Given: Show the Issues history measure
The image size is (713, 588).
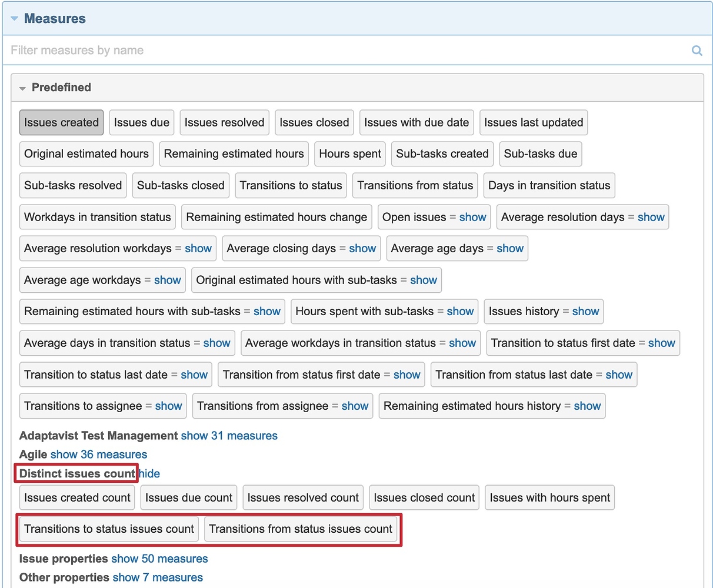Looking at the screenshot, I should pyautogui.click(x=586, y=311).
